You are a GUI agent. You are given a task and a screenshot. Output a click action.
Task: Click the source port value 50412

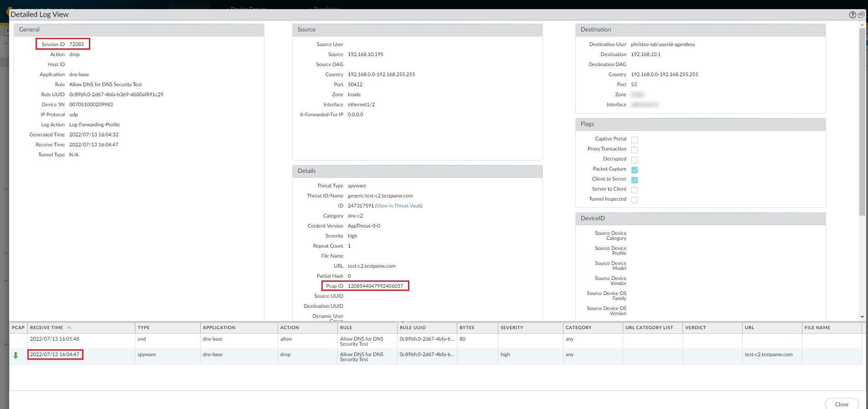click(x=355, y=84)
